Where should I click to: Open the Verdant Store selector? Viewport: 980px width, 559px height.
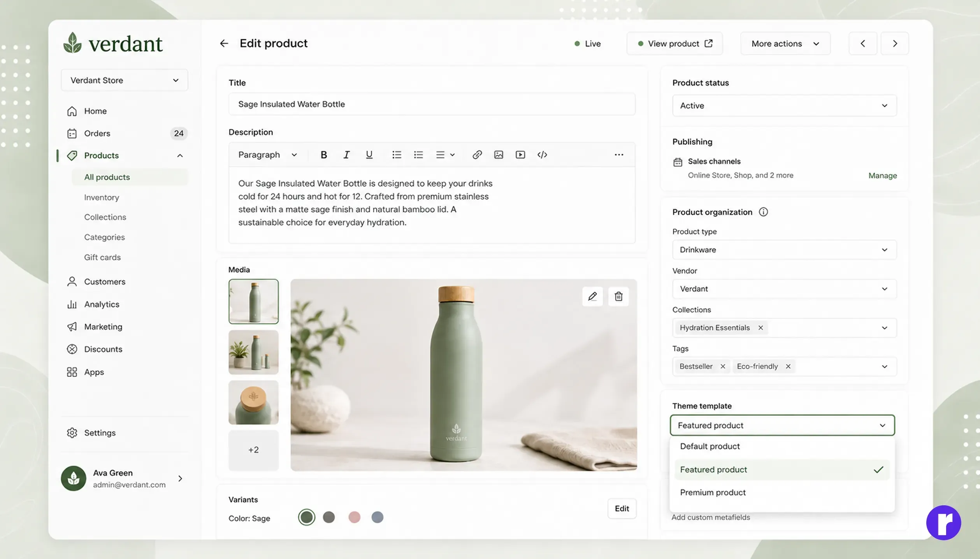click(x=125, y=80)
